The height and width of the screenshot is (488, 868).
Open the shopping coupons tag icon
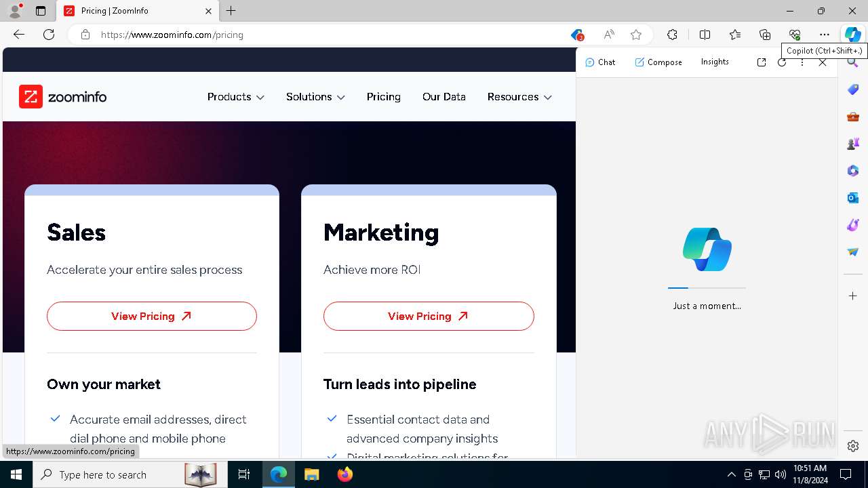577,35
